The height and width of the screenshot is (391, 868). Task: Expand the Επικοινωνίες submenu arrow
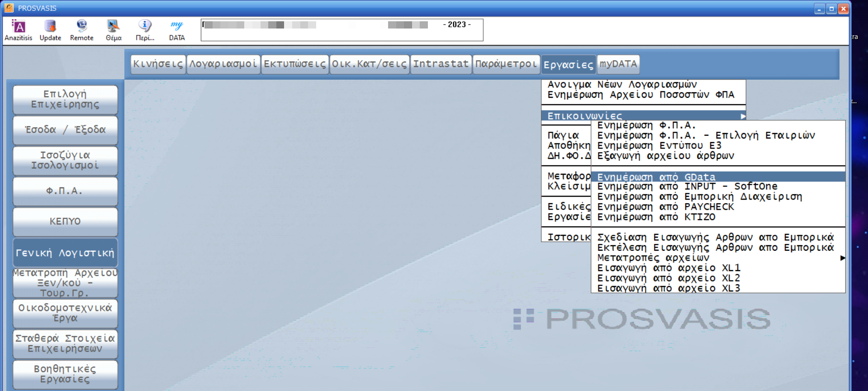(x=743, y=116)
